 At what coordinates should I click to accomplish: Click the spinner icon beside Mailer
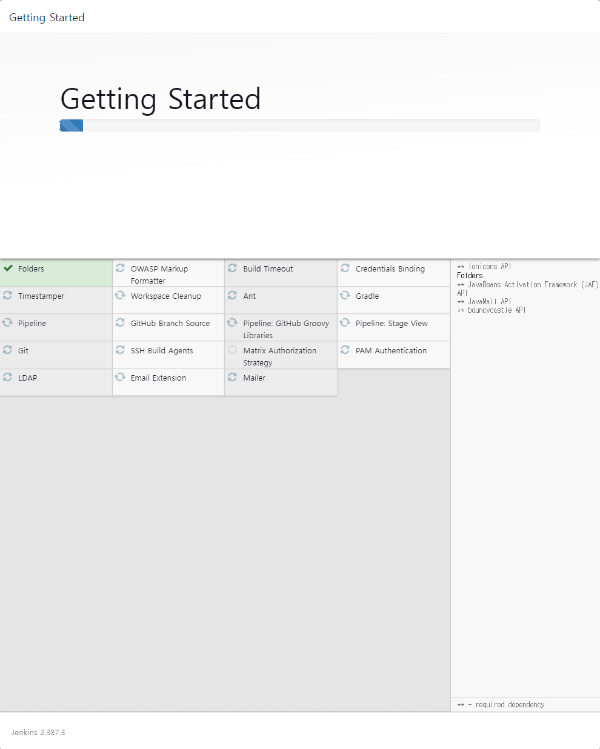coord(232,377)
